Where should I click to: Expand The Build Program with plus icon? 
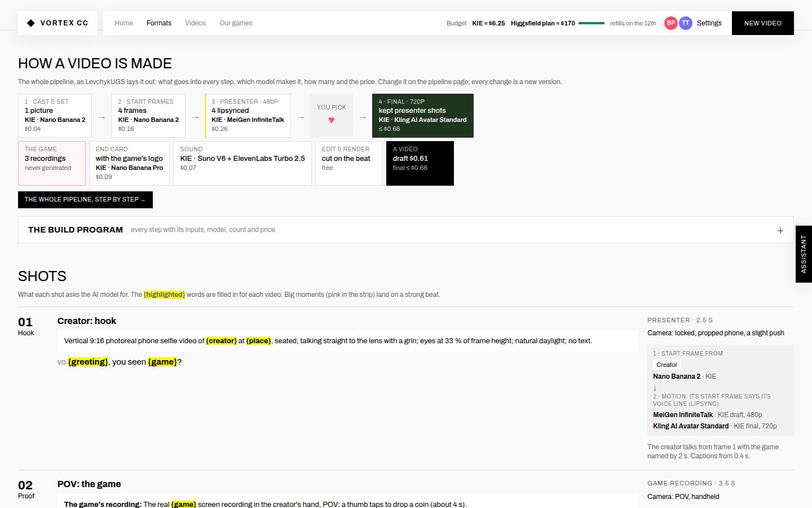point(780,230)
